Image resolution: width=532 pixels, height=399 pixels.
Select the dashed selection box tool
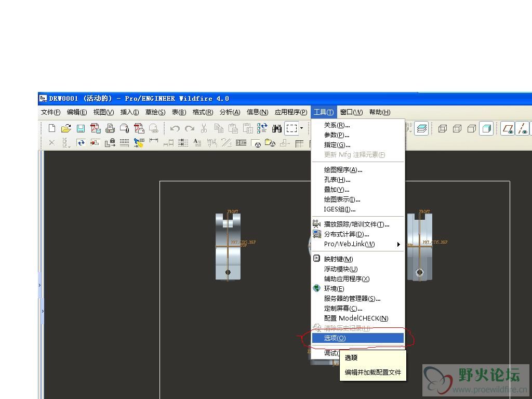[292, 128]
